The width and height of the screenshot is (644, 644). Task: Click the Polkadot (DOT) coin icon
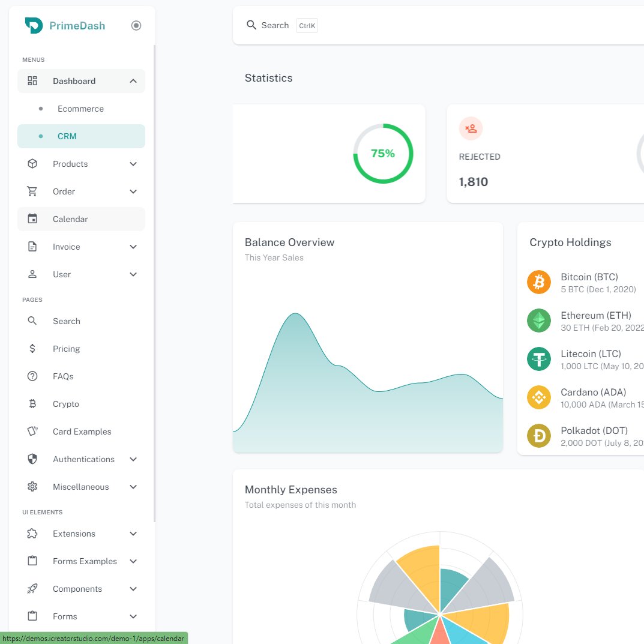[x=539, y=436]
